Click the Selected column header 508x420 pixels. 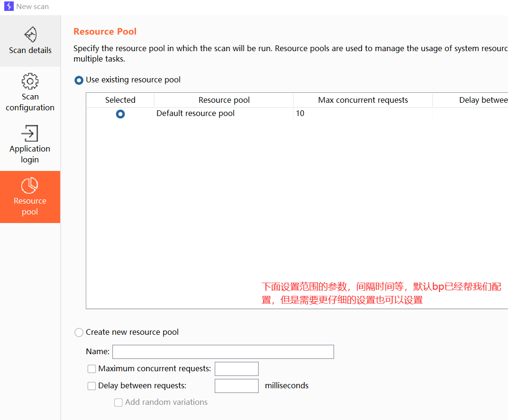click(x=120, y=100)
